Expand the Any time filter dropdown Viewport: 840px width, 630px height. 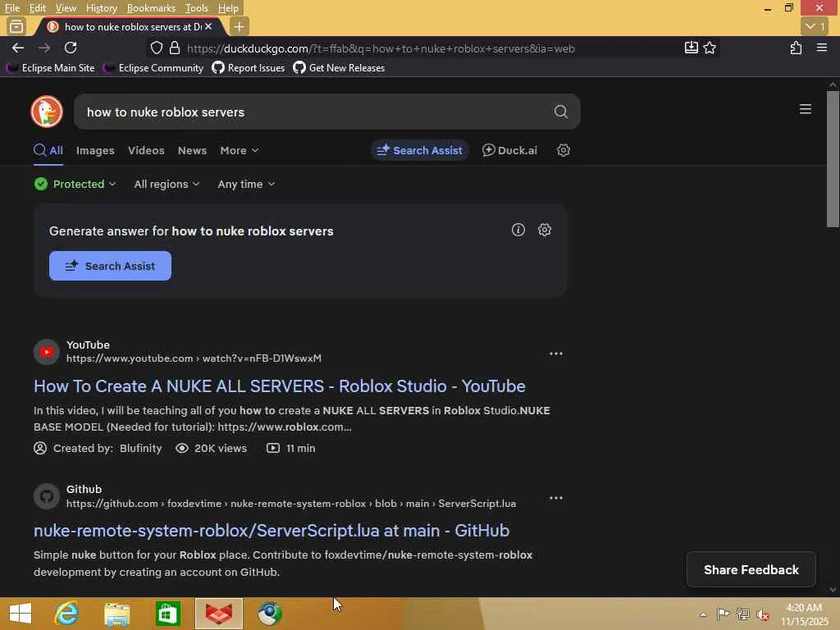(246, 184)
